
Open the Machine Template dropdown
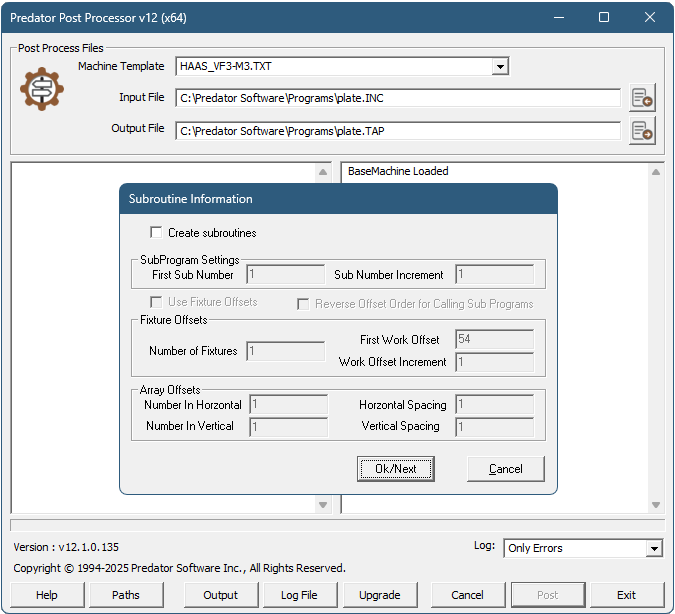point(500,67)
